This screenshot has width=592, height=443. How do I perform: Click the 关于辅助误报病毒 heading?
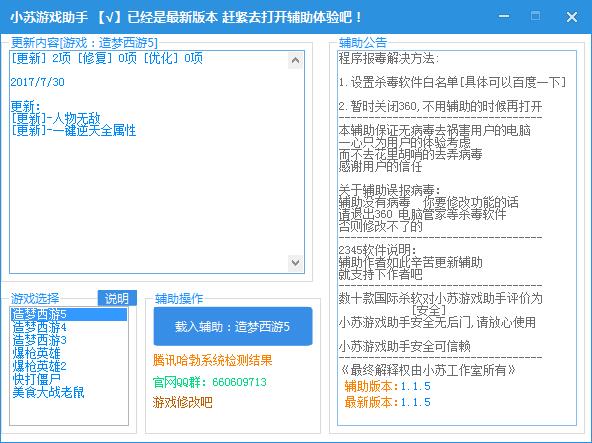[x=389, y=190]
